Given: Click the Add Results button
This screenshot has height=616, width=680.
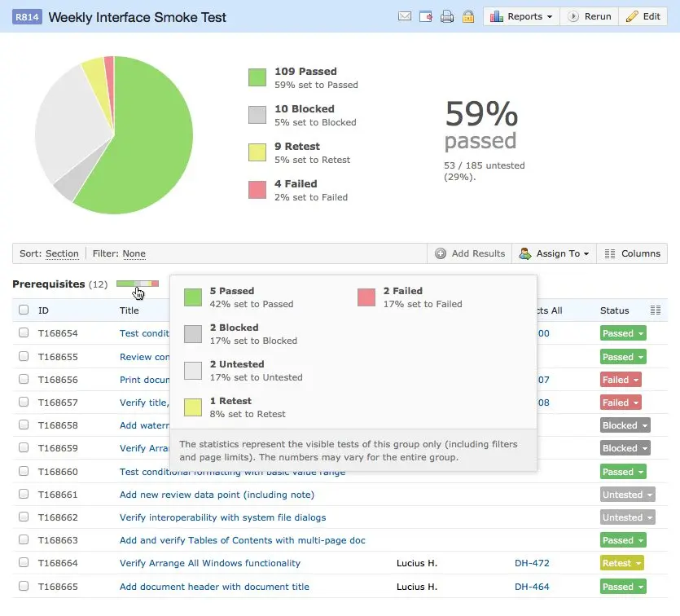Looking at the screenshot, I should click(x=470, y=253).
